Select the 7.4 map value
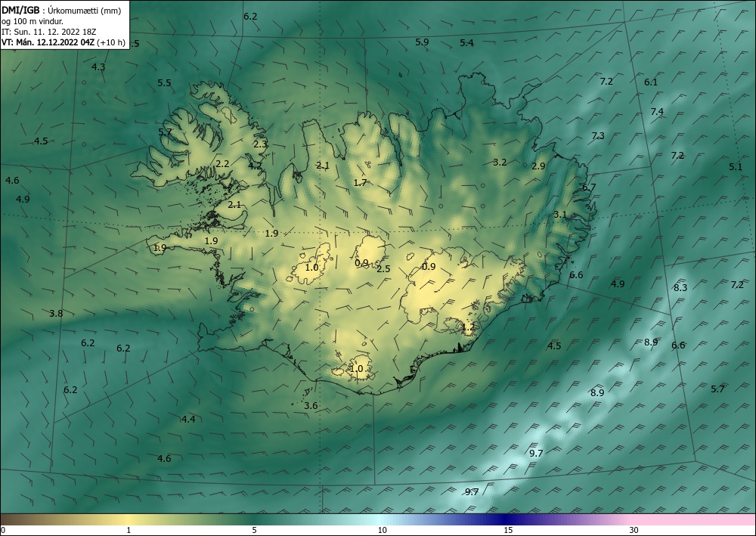The height and width of the screenshot is (536, 756). (x=657, y=112)
